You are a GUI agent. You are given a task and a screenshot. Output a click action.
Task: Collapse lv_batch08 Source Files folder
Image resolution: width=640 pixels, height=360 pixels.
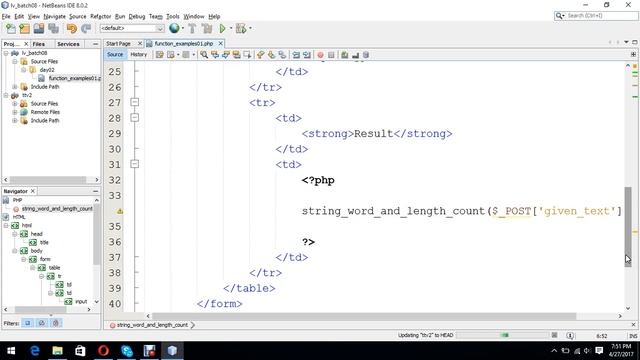tap(15, 62)
